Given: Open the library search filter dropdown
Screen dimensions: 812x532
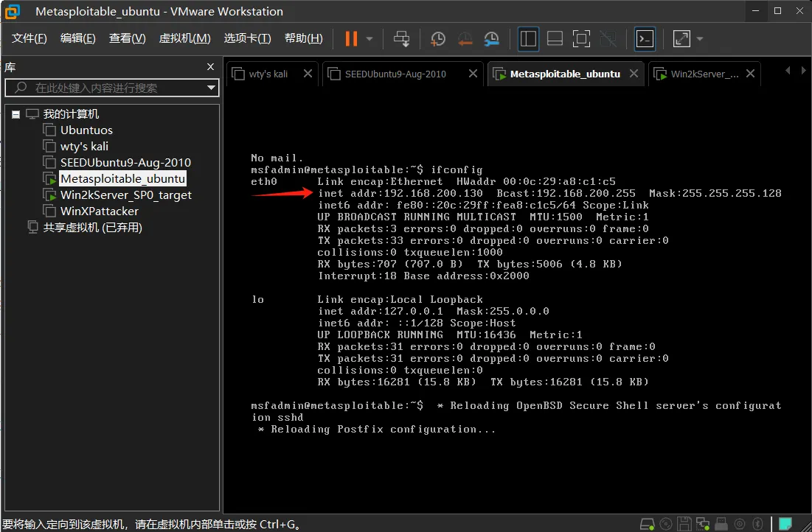Looking at the screenshot, I should coord(211,88).
